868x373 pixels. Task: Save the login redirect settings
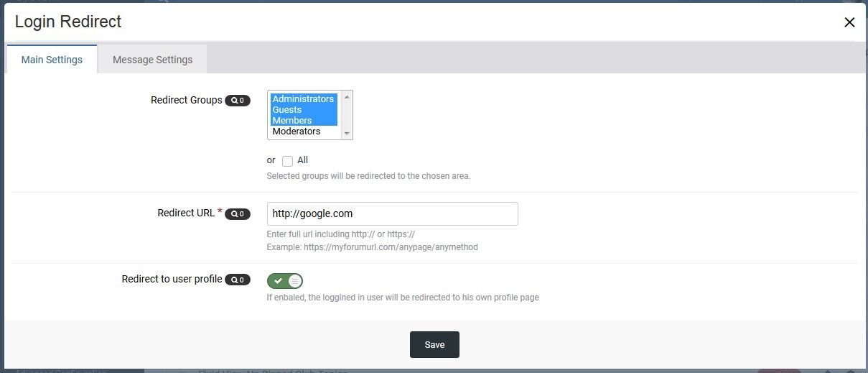434,345
